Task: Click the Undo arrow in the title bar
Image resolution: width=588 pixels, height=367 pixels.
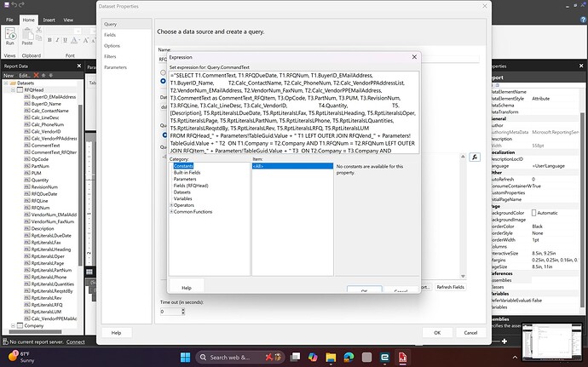Action: tap(14, 4)
